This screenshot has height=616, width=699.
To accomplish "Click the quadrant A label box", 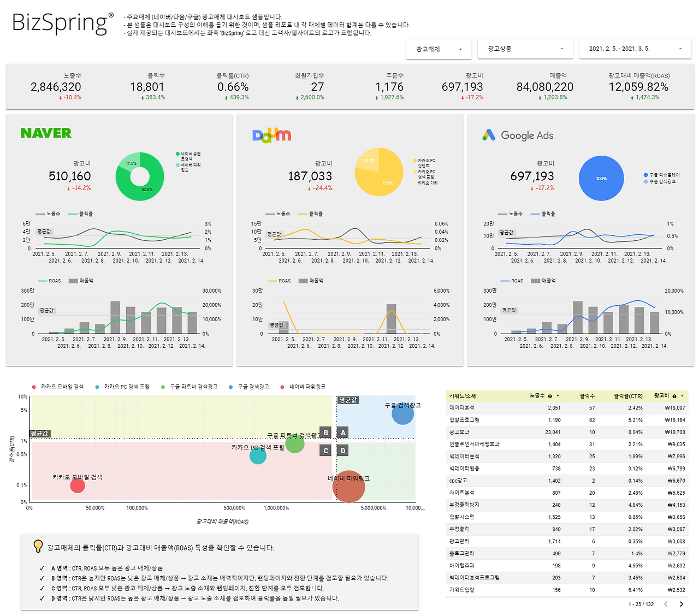I will click(343, 433).
